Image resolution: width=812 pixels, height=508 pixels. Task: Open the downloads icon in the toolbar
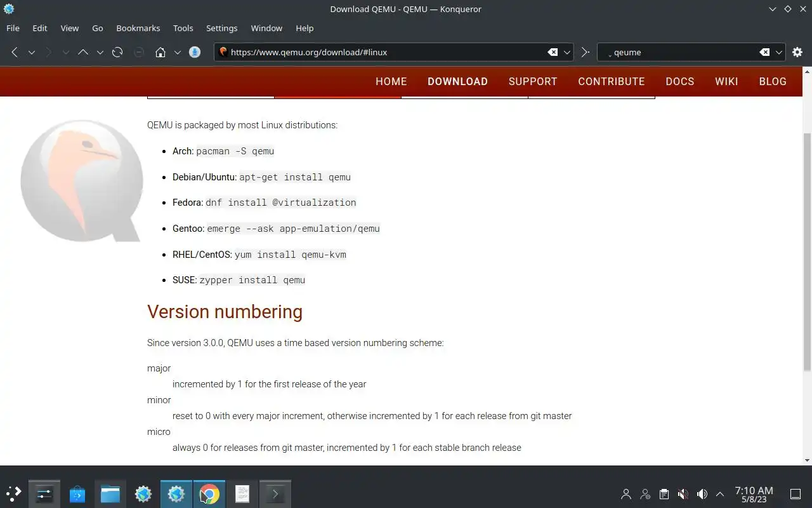[195, 52]
